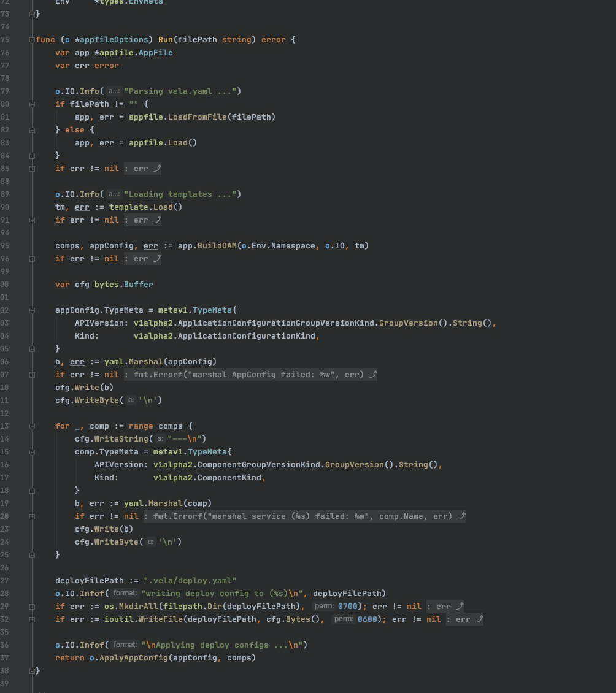Click the s: hint before the ---\n string

[160, 438]
